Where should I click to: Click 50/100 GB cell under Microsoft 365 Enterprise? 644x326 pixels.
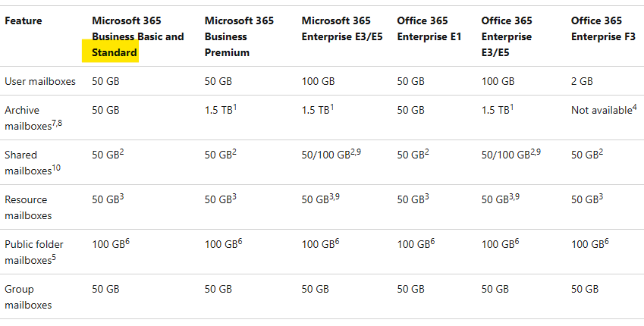pyautogui.click(x=331, y=154)
